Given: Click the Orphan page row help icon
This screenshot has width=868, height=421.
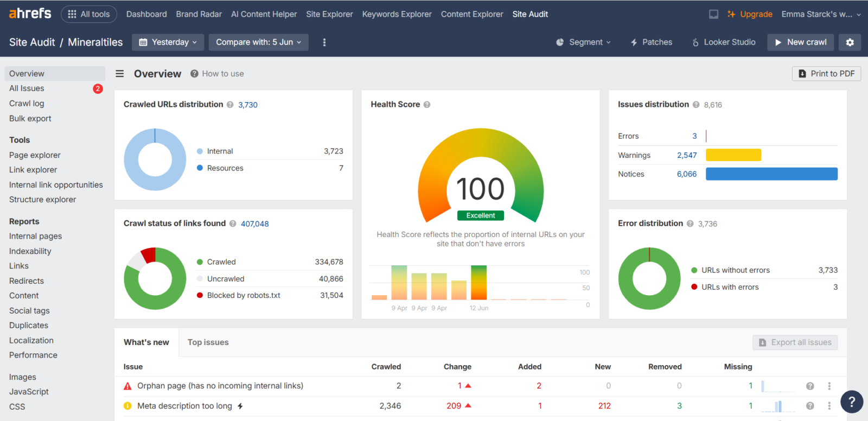Looking at the screenshot, I should [810, 386].
